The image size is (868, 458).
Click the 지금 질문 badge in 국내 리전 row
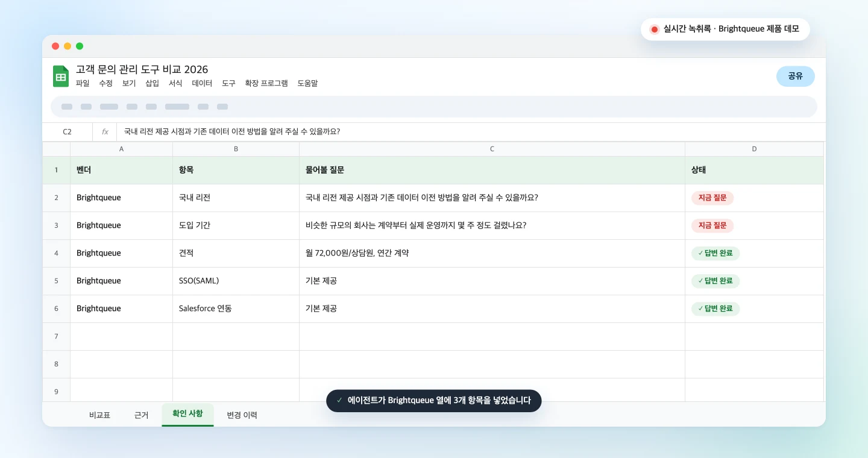(x=712, y=198)
